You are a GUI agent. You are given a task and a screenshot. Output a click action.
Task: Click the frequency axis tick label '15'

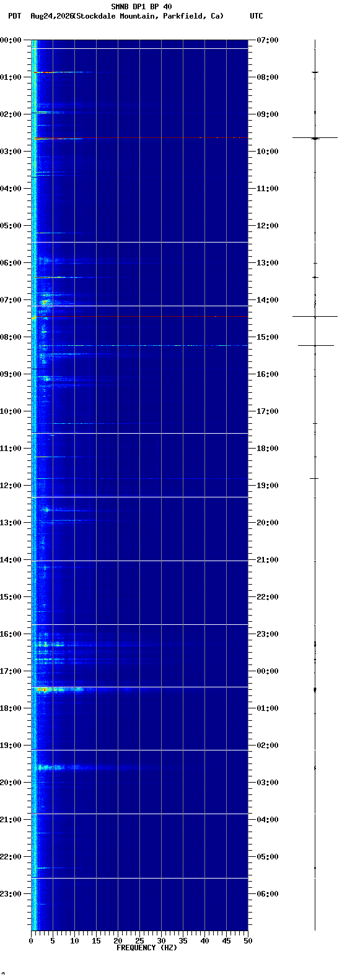[x=96, y=941]
